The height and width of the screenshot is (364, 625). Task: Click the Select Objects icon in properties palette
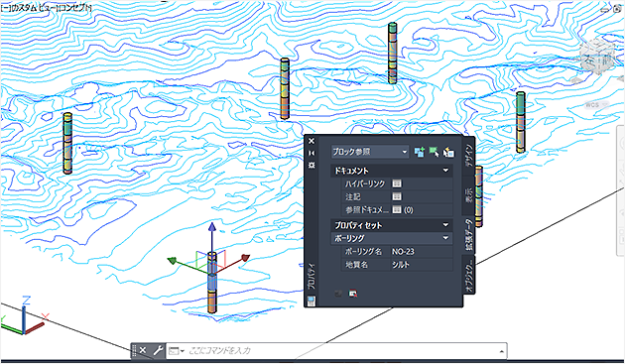pyautogui.click(x=434, y=152)
